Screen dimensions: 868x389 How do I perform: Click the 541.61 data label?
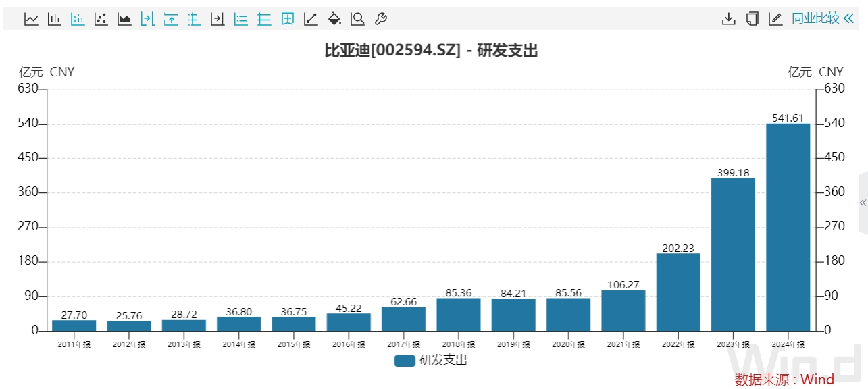(x=788, y=118)
